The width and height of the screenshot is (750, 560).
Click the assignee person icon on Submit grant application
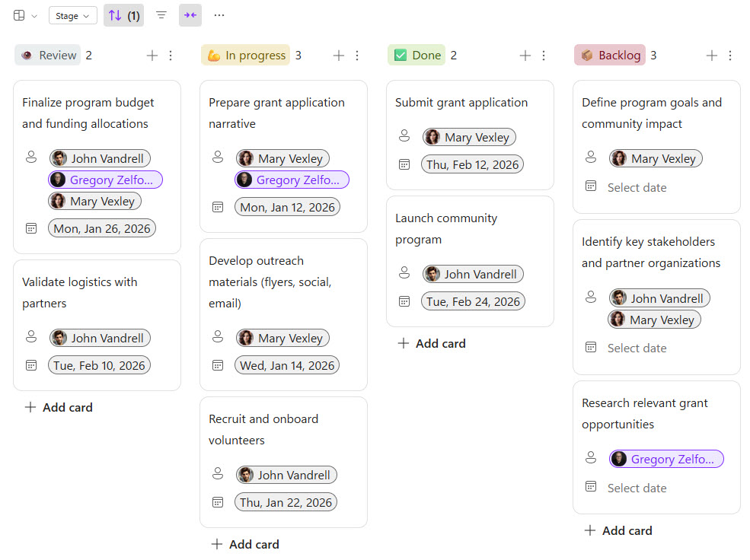404,136
